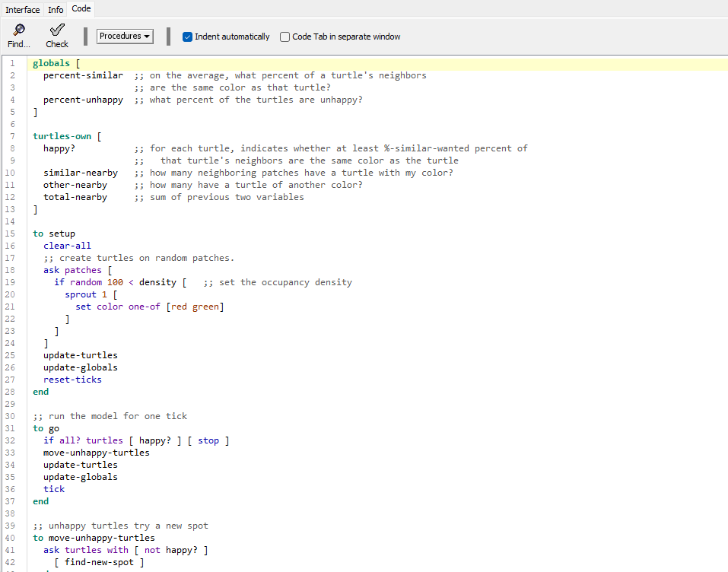The width and height of the screenshot is (728, 572).
Task: Enable Code Tab in separate window
Action: click(285, 37)
